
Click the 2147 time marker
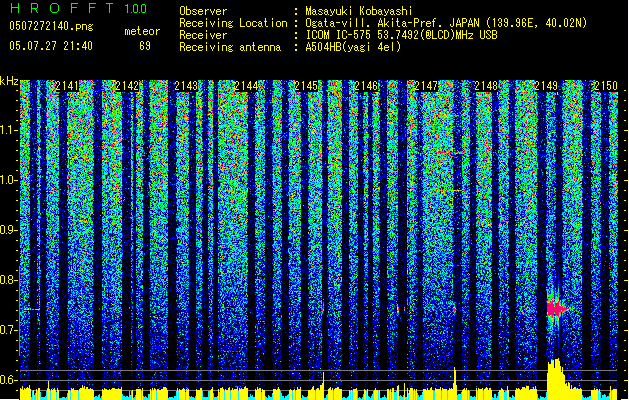pos(426,86)
